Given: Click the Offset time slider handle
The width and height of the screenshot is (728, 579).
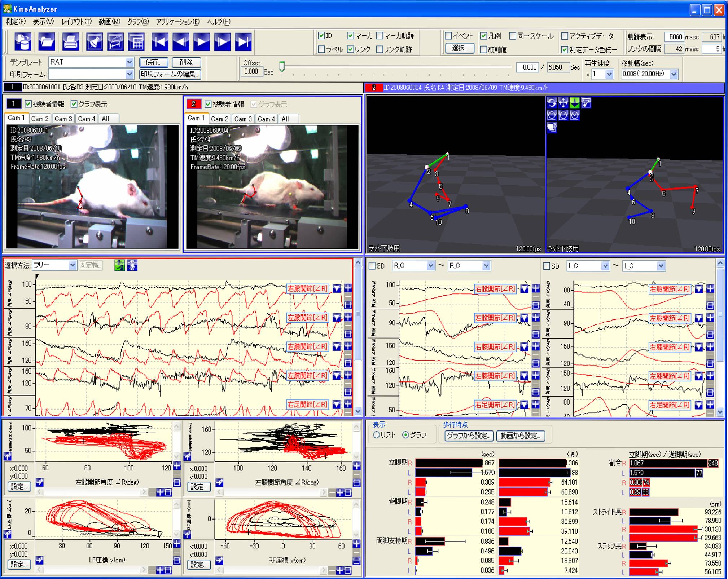Looking at the screenshot, I should point(282,66).
